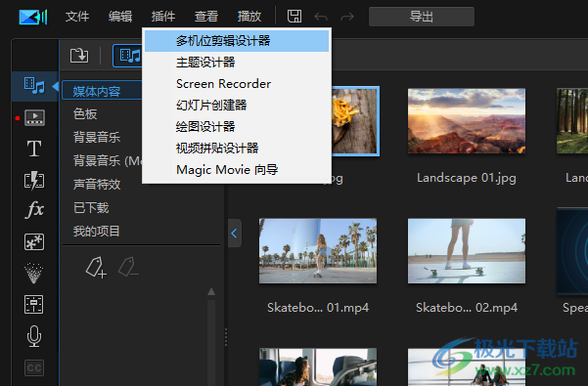The image size is (588, 386).
Task: Select 媒体内容 in library list
Action: 103,91
